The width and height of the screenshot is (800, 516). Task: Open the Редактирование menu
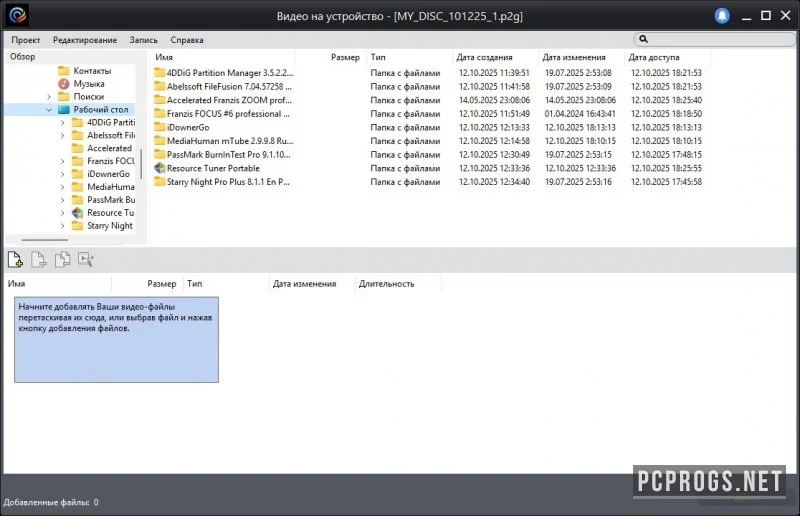coord(85,40)
